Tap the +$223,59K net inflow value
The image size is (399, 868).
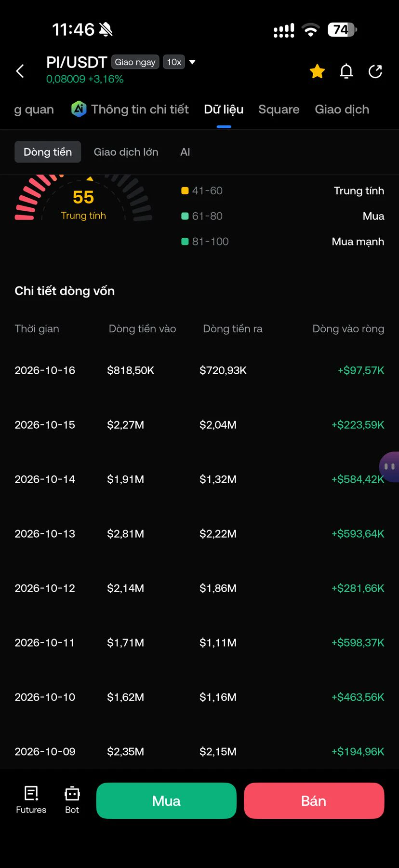point(358,425)
